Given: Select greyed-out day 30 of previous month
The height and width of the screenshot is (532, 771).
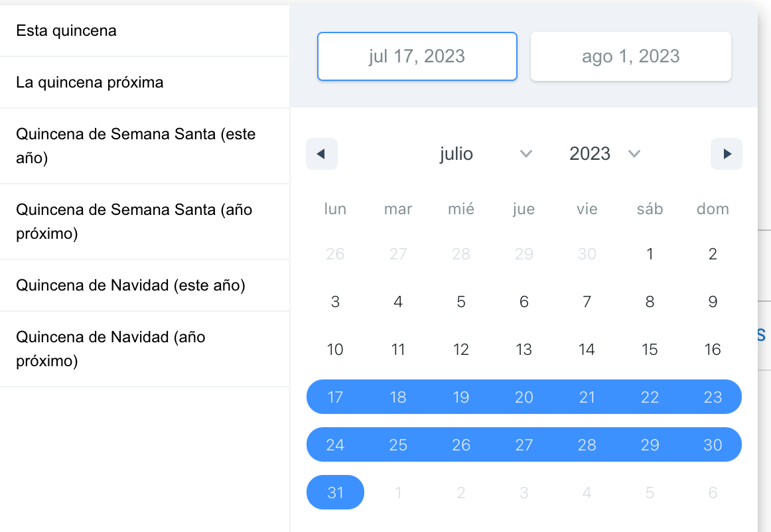Looking at the screenshot, I should [587, 254].
